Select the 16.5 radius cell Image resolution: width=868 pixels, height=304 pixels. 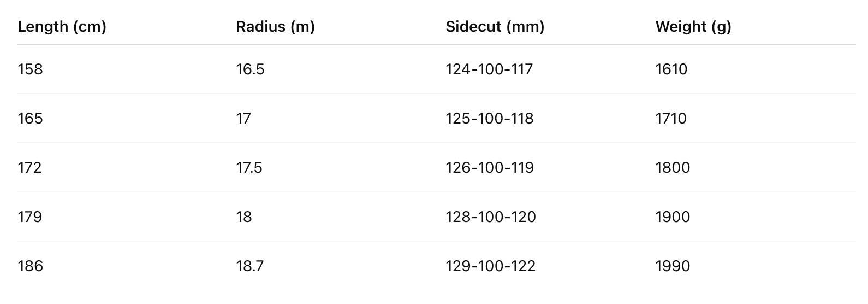coord(250,69)
